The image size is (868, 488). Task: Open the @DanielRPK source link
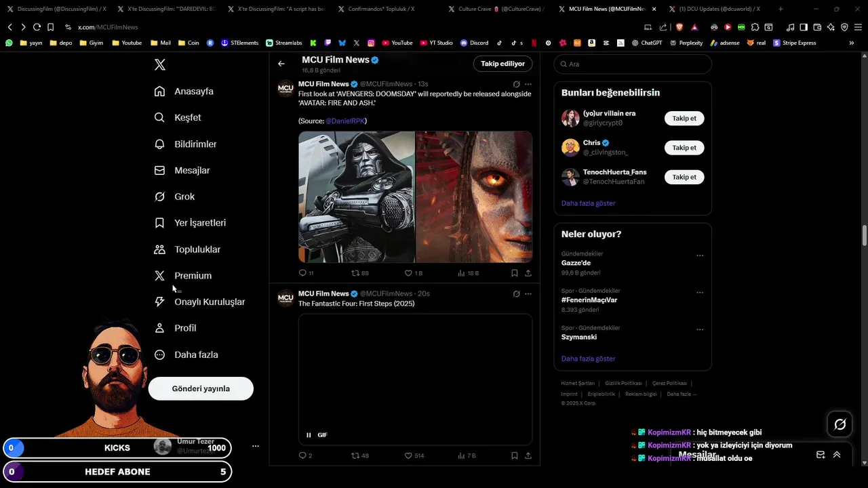(344, 121)
